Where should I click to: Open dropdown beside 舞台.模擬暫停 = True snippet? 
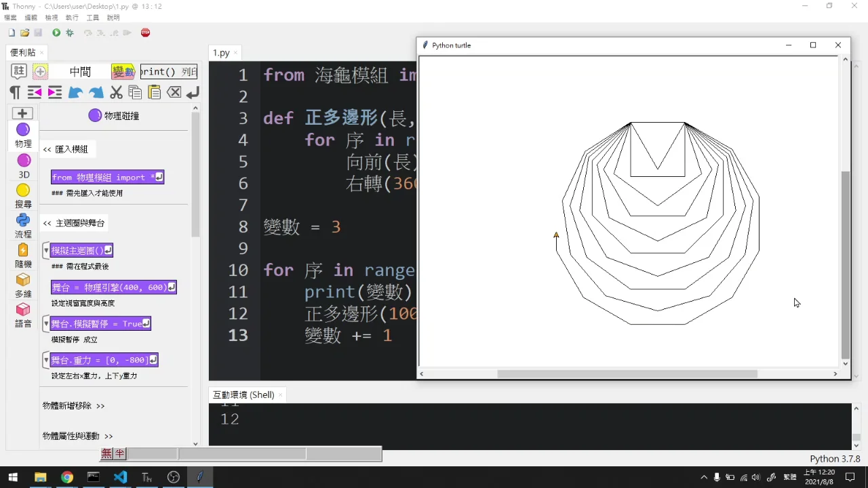46,324
